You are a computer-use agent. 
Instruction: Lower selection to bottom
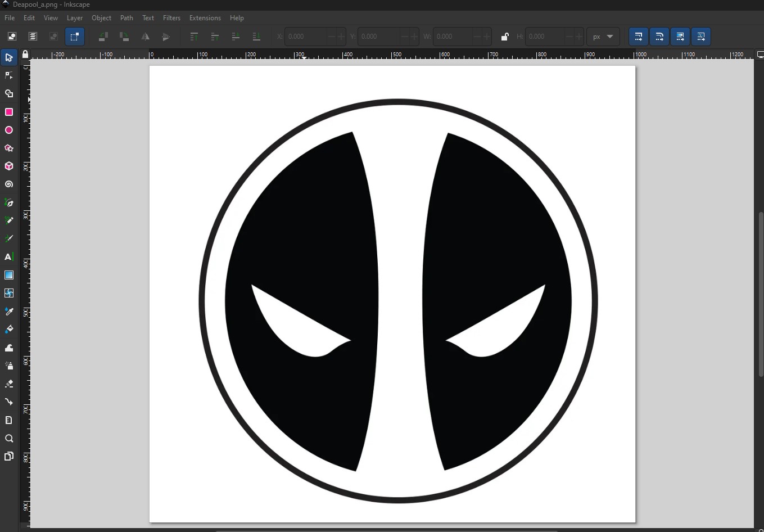[x=256, y=37]
